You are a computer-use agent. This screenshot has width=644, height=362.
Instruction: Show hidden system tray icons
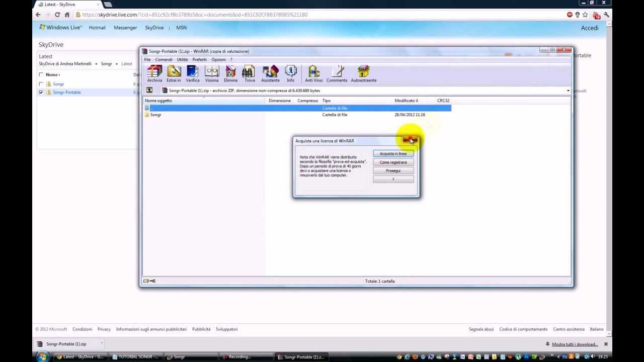pos(558,357)
